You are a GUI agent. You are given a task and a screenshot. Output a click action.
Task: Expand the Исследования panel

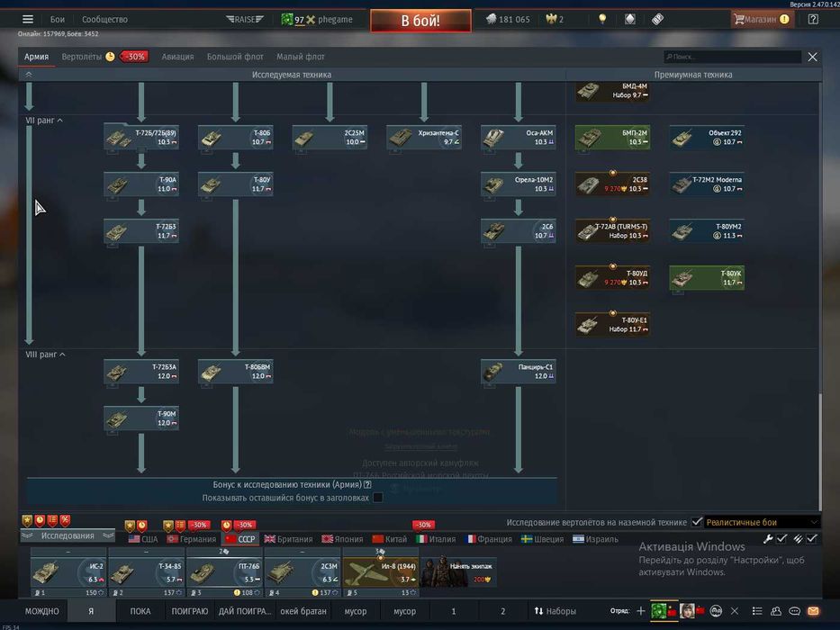point(68,535)
